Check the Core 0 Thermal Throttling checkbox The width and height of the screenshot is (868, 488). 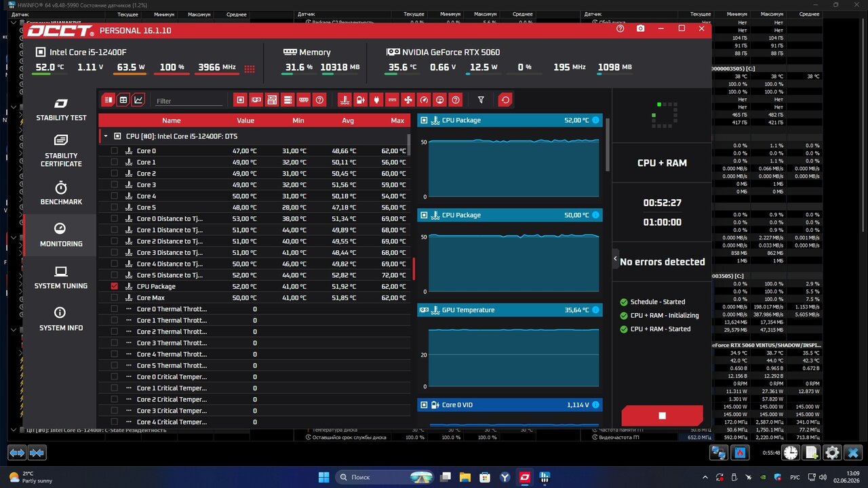coord(114,309)
